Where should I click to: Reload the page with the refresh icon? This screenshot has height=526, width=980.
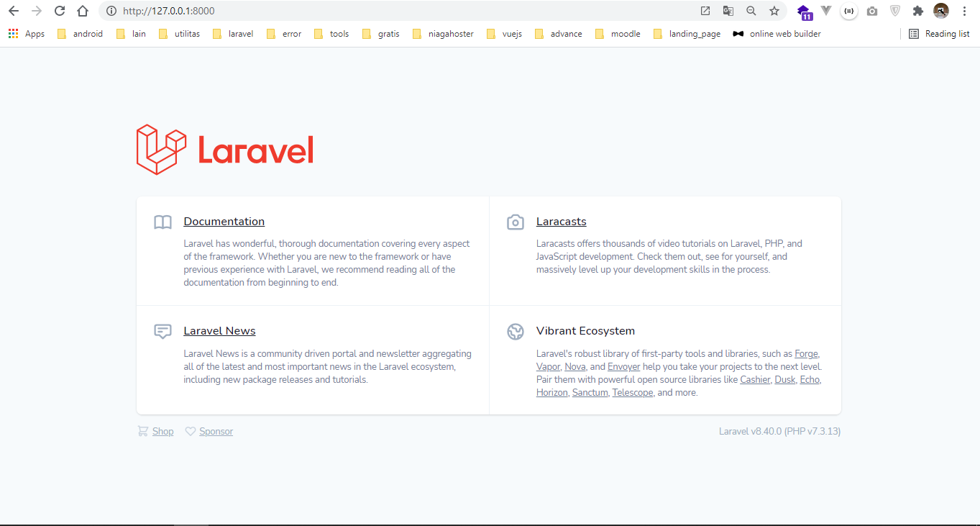(x=60, y=11)
